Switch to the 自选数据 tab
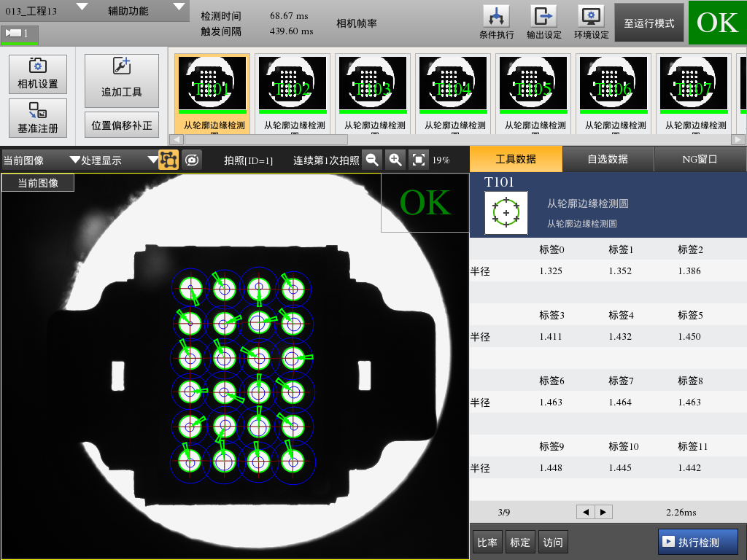This screenshot has width=747, height=560. pyautogui.click(x=608, y=158)
